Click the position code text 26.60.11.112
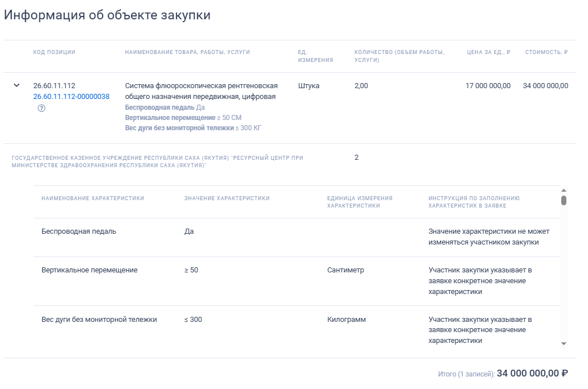The width and height of the screenshot is (588, 389). (x=55, y=85)
